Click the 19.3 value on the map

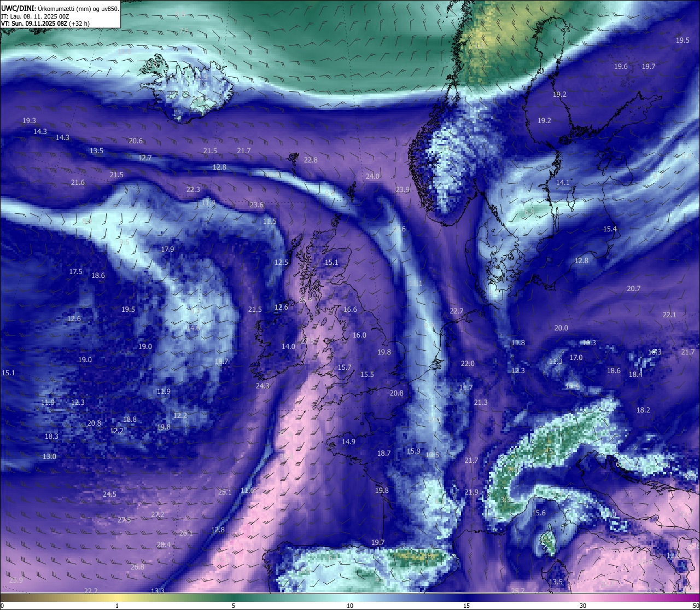click(x=29, y=121)
